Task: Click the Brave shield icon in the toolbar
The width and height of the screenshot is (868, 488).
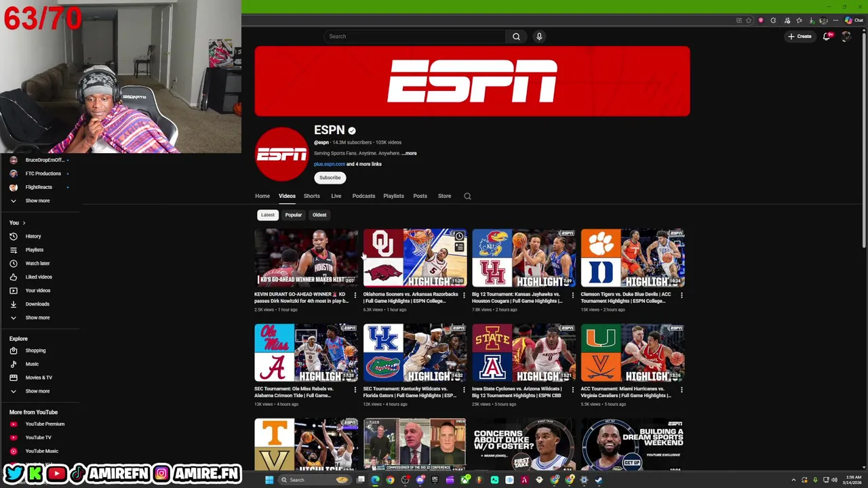Action: pos(761,20)
